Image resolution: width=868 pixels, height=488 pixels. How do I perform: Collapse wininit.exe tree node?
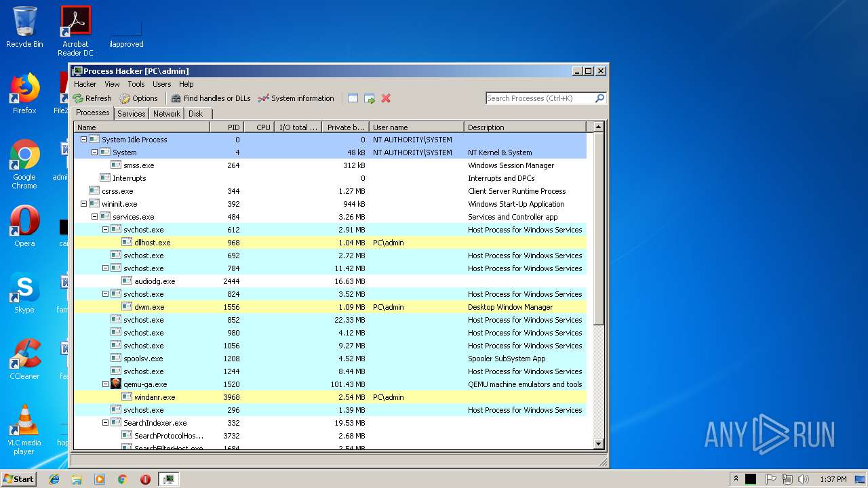click(x=83, y=204)
